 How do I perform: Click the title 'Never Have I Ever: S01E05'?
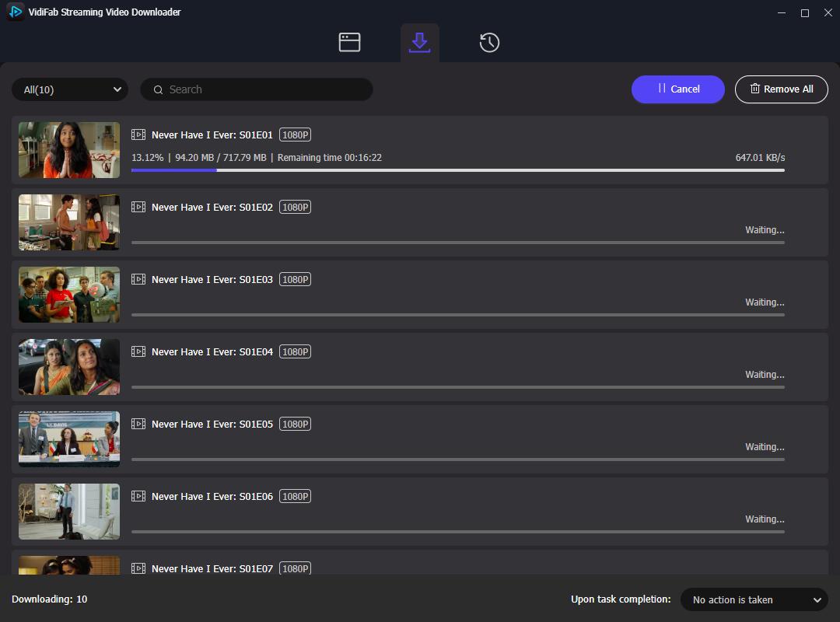(x=212, y=425)
